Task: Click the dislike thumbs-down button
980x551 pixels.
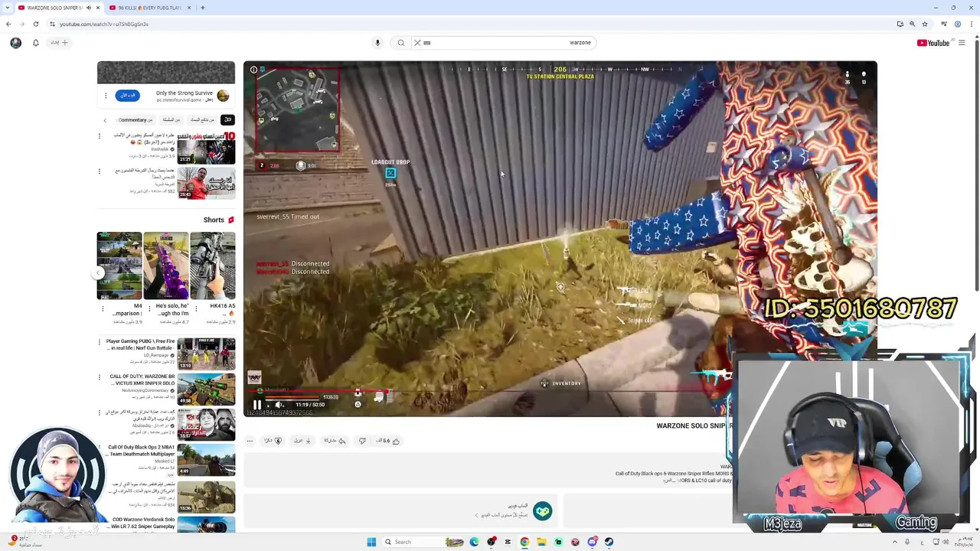Action: point(362,441)
